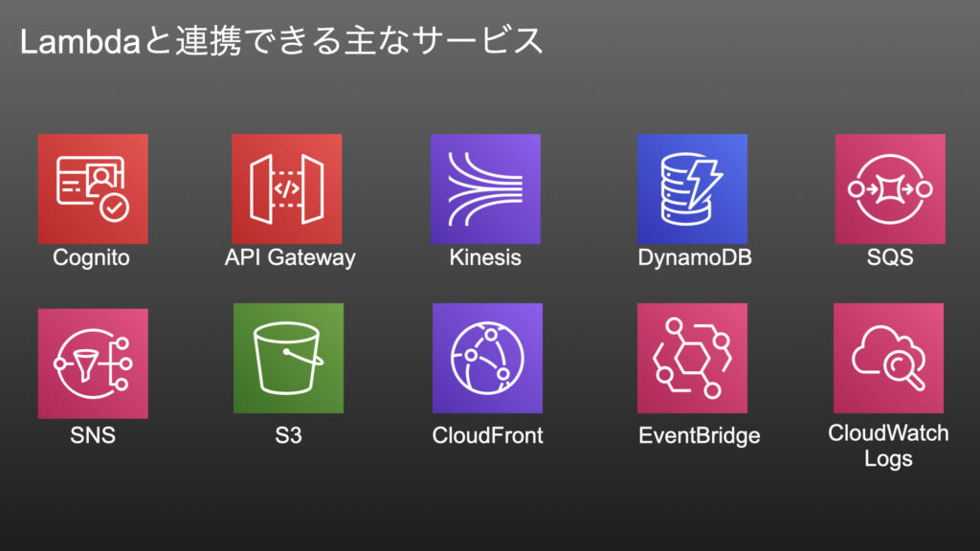Screen dimensions: 980x551
Task: Click the purple Kinesis streams icon
Action: click(x=485, y=188)
